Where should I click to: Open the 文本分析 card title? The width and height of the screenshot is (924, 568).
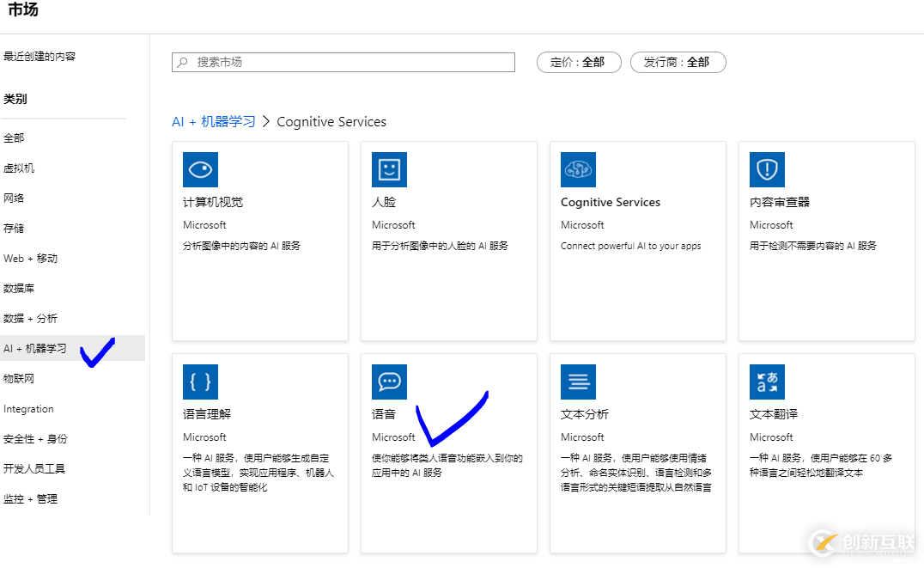click(585, 415)
